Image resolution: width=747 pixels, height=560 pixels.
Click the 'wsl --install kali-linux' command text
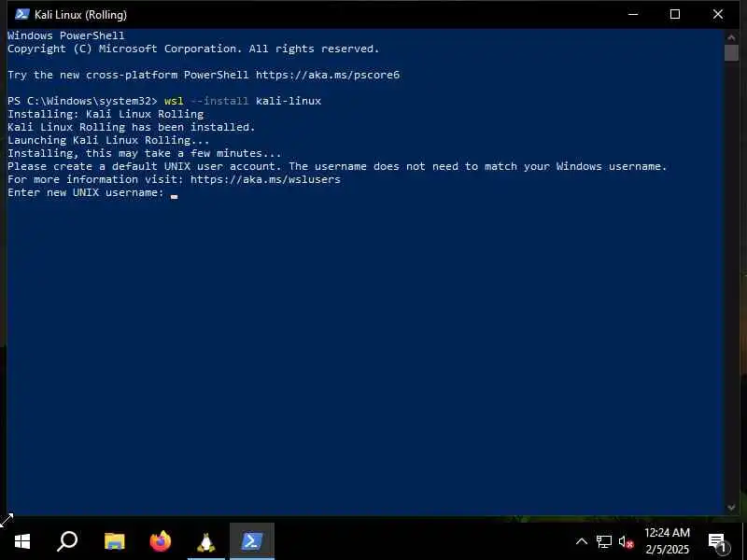pyautogui.click(x=243, y=101)
